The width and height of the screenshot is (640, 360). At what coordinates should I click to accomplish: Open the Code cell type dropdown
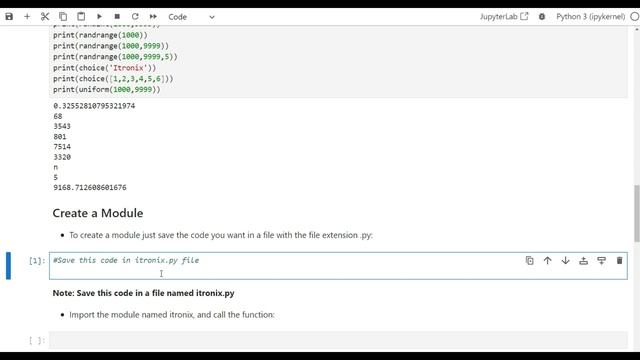coord(191,17)
